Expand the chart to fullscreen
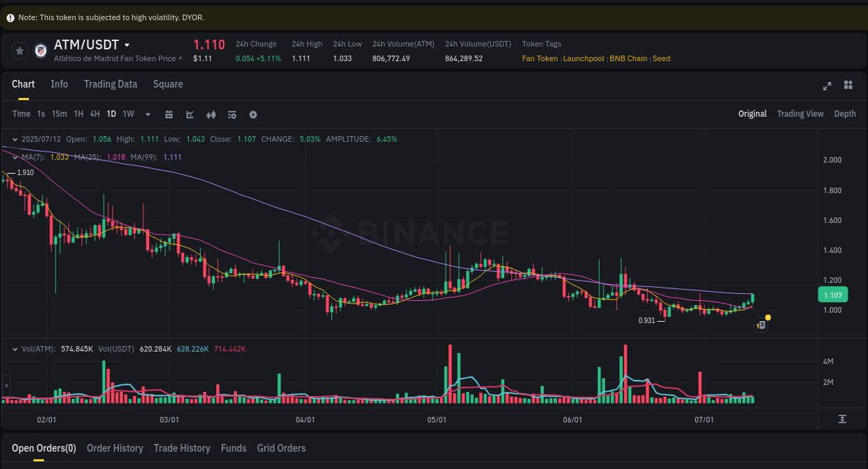This screenshot has height=469, width=868. click(x=827, y=85)
